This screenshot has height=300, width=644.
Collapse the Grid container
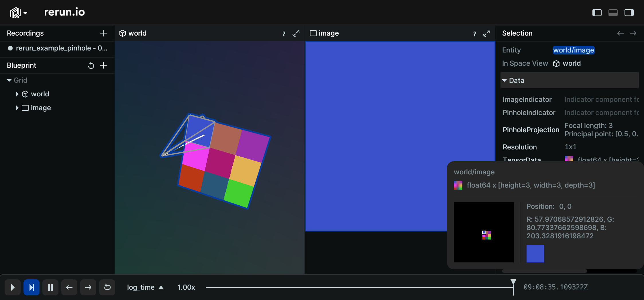(x=9, y=80)
